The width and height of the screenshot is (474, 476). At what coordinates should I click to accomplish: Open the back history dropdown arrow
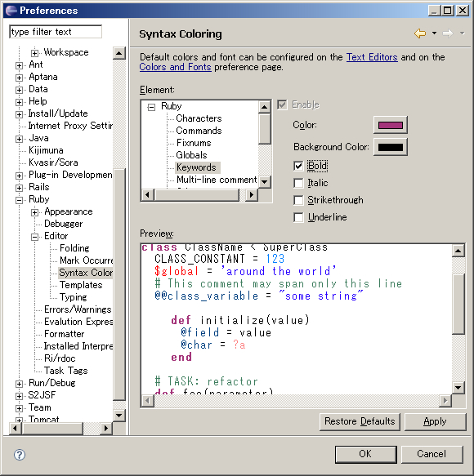pyautogui.click(x=434, y=33)
